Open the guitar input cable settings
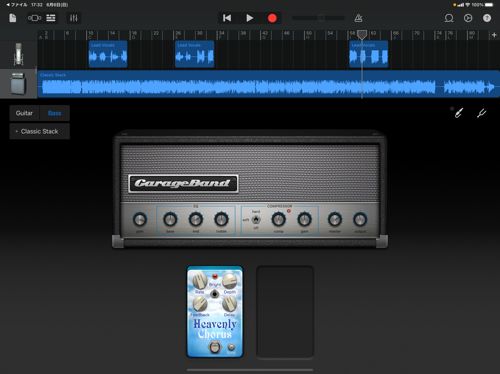The height and width of the screenshot is (374, 500). [459, 113]
